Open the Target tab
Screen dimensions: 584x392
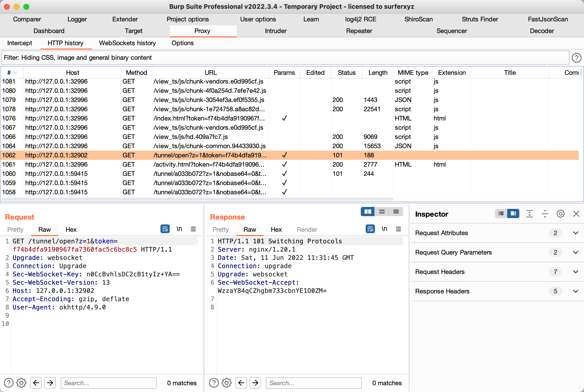134,31
